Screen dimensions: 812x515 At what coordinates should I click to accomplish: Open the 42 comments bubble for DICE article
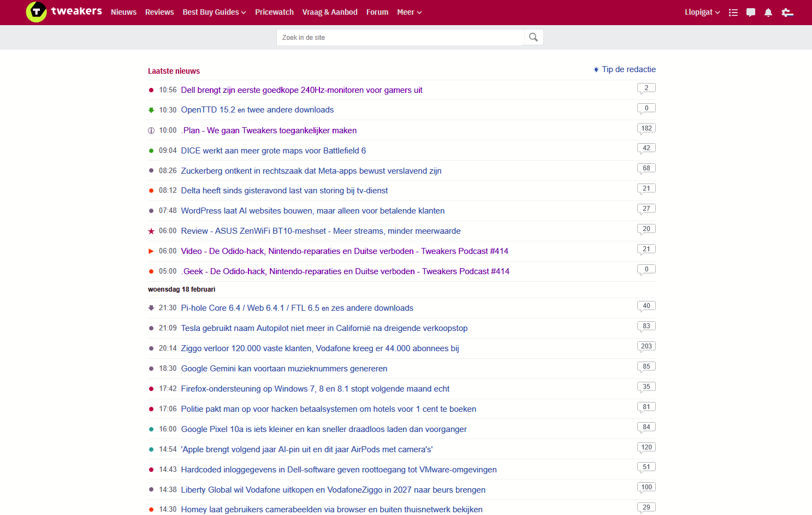(x=647, y=149)
